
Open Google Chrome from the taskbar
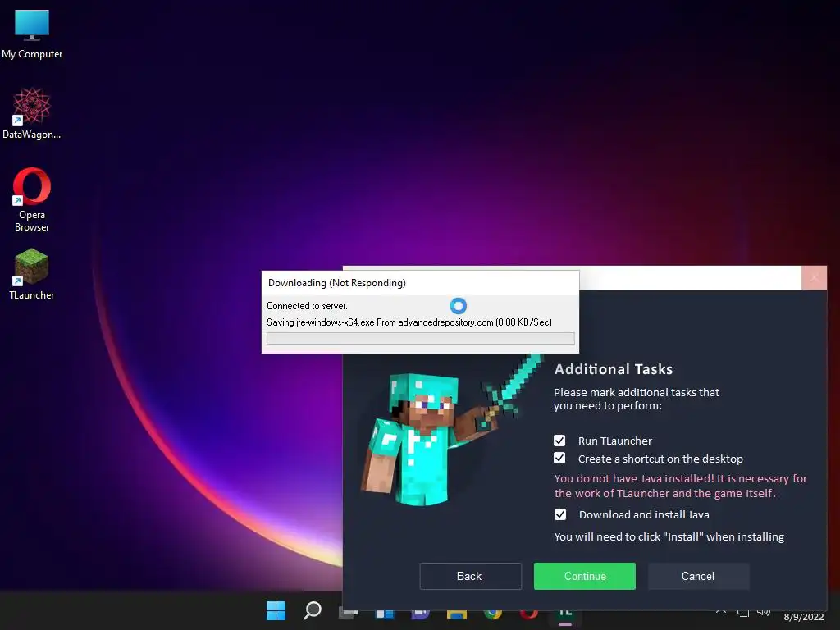(493, 614)
